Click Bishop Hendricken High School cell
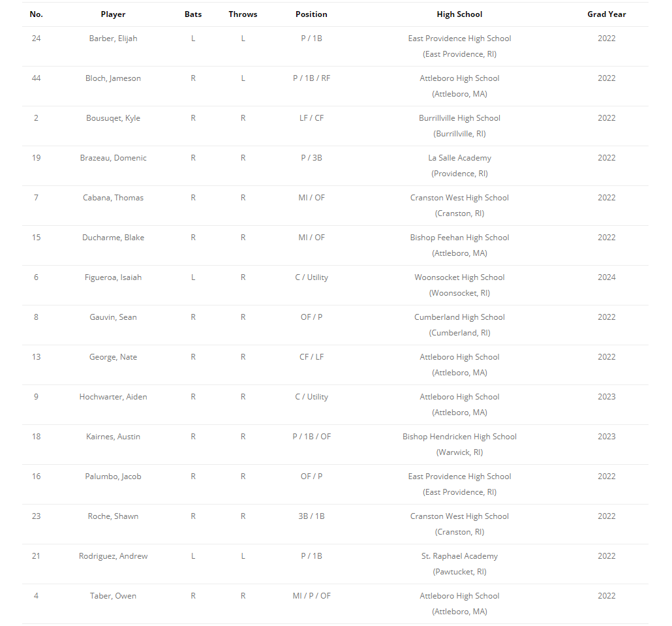The width and height of the screenshot is (672, 626). point(459,437)
